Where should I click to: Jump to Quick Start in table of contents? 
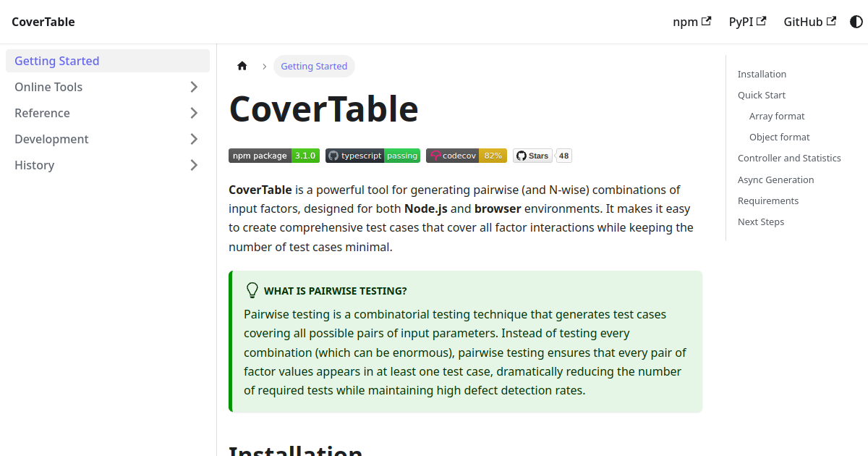[x=762, y=95]
